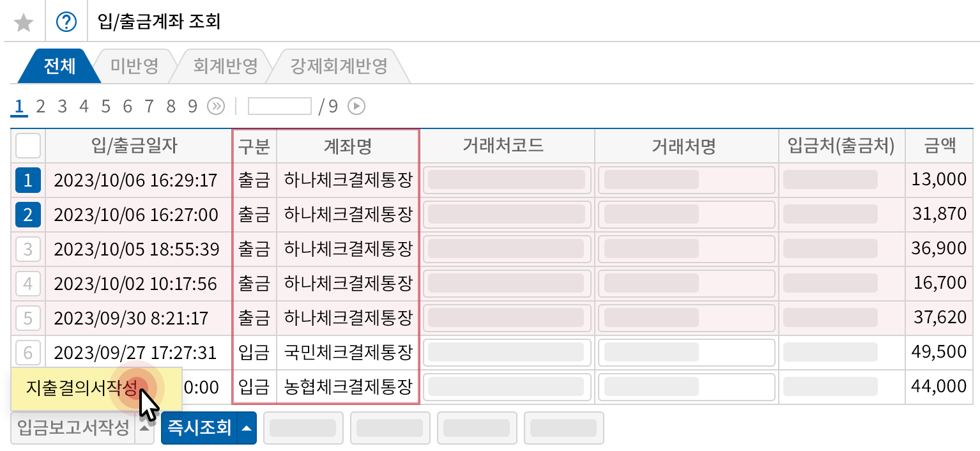980x451 pixels.
Task: Open the help question mark icon
Action: 66,23
